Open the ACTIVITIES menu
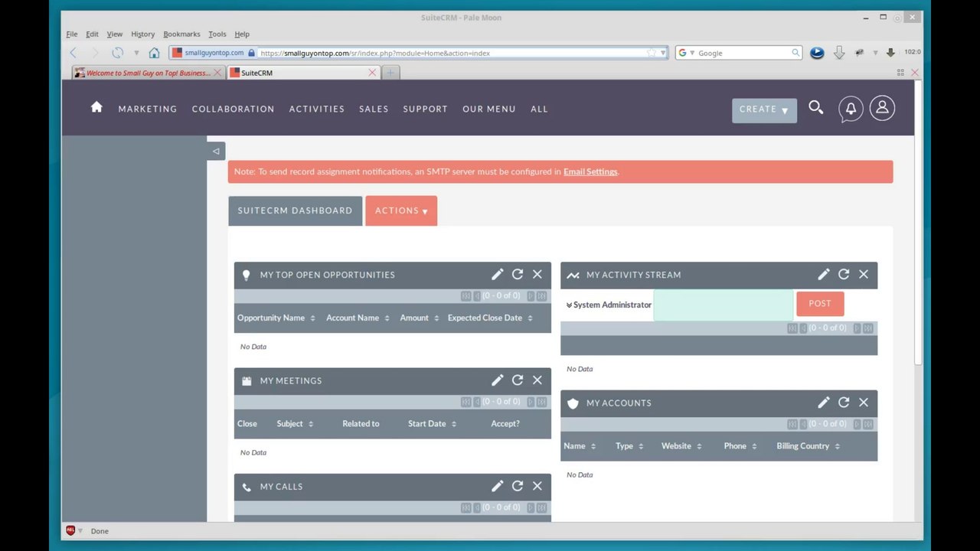This screenshot has height=551, width=980. 317,109
